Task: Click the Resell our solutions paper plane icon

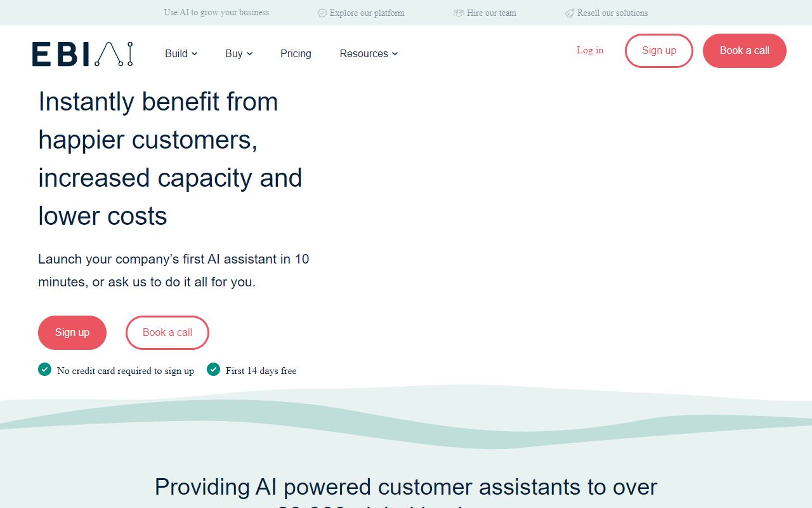Action: pyautogui.click(x=569, y=13)
